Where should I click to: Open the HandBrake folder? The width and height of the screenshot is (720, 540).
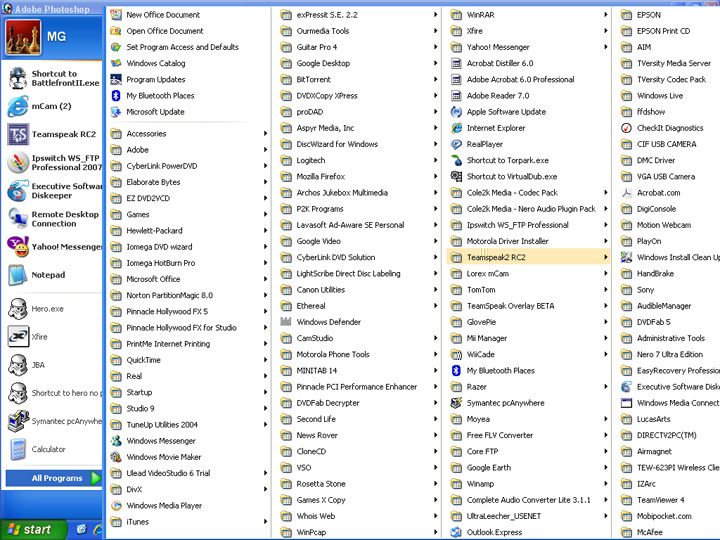(670, 274)
